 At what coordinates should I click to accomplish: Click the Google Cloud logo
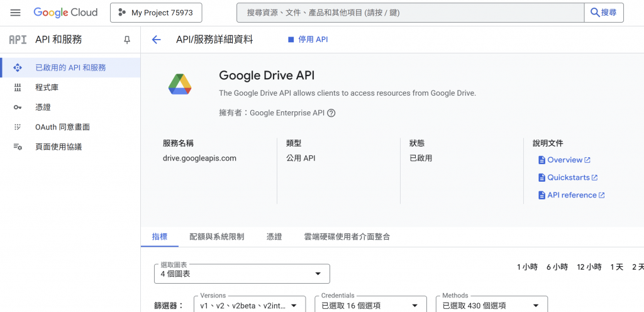click(x=65, y=13)
